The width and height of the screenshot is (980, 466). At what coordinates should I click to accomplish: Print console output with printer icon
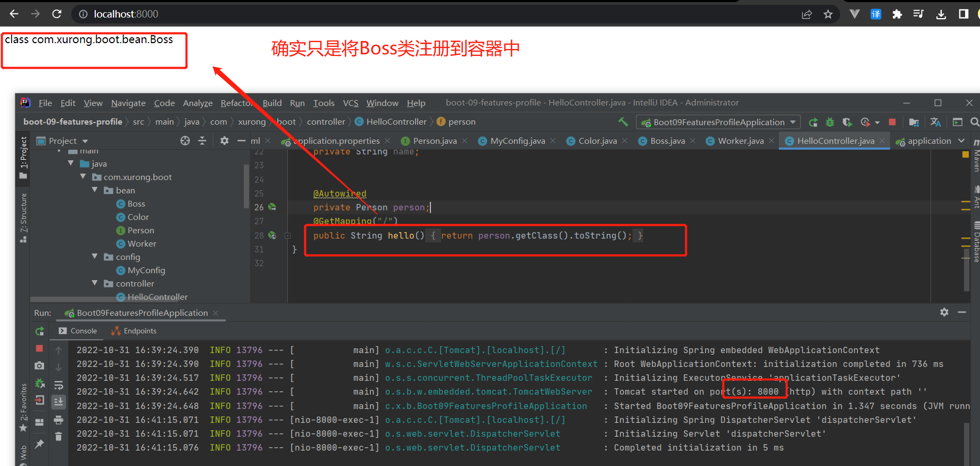(x=59, y=420)
